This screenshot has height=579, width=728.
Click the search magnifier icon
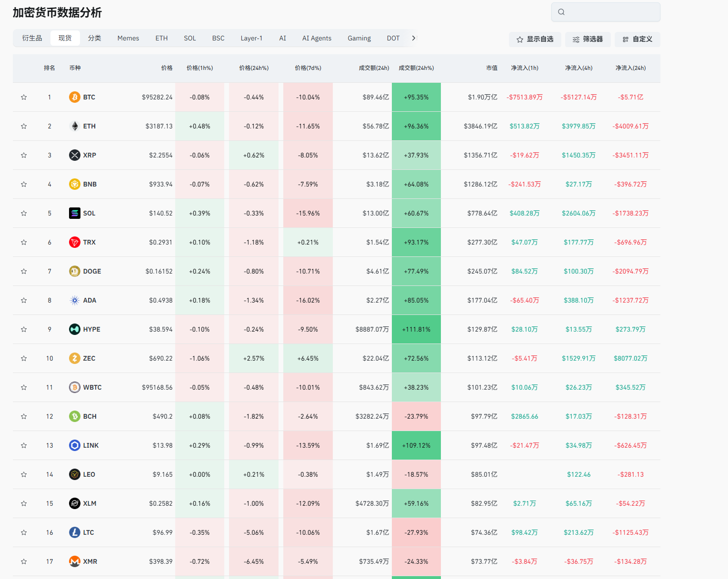click(561, 12)
